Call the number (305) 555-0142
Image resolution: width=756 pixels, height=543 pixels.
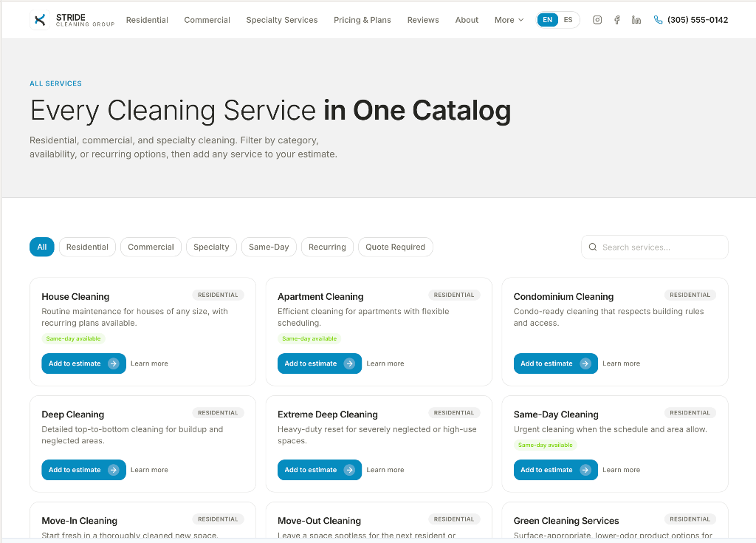698,20
